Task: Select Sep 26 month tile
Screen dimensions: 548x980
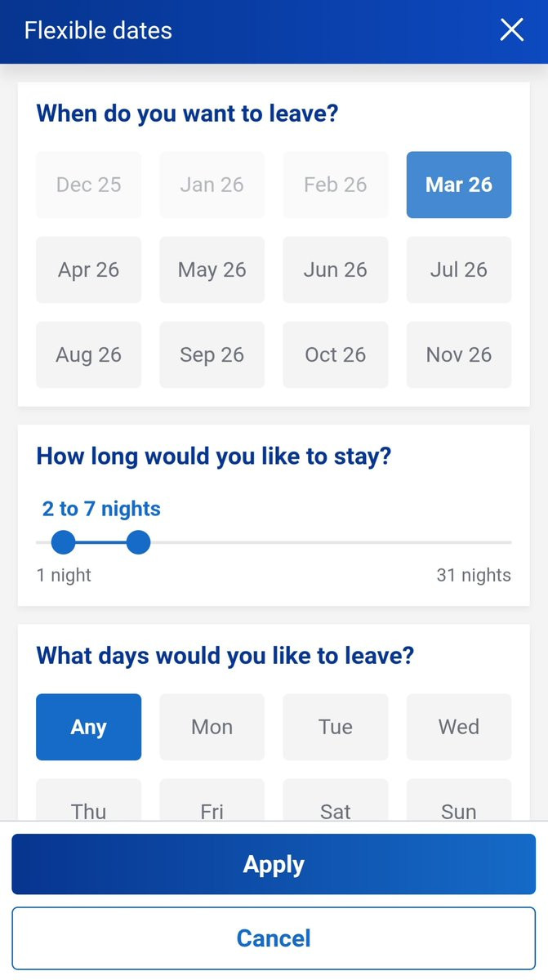Action: (212, 354)
